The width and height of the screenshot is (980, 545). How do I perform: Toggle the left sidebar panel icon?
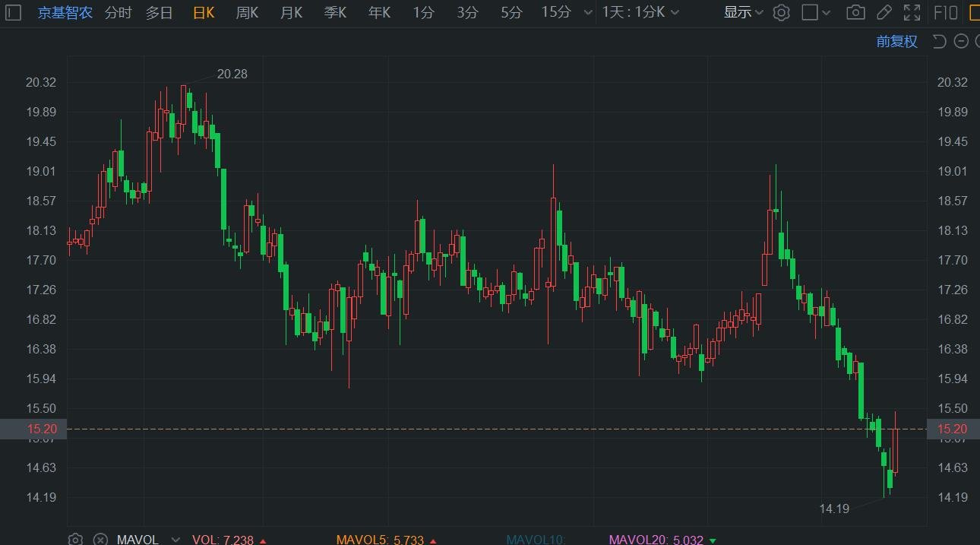(x=14, y=12)
